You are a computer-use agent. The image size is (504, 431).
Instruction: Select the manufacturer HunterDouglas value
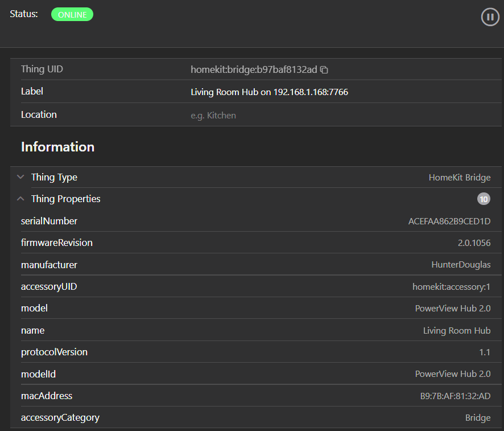[x=461, y=265]
